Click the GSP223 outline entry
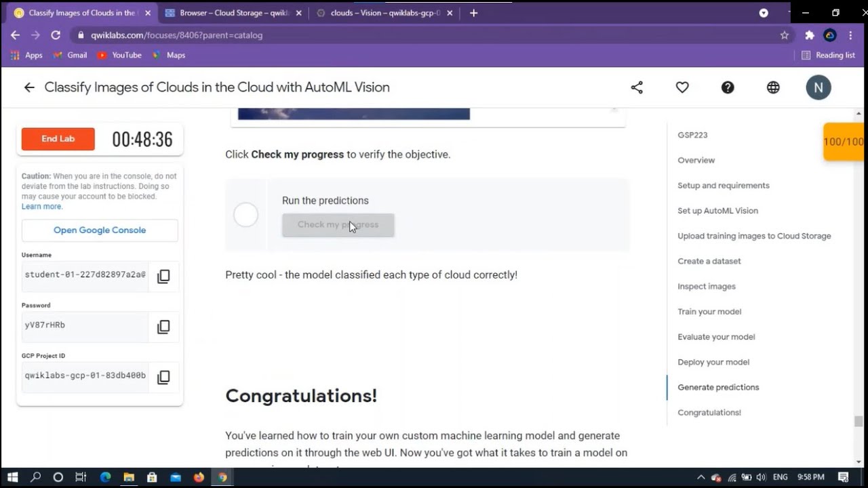Screen dimensions: 868x488 point(692,135)
